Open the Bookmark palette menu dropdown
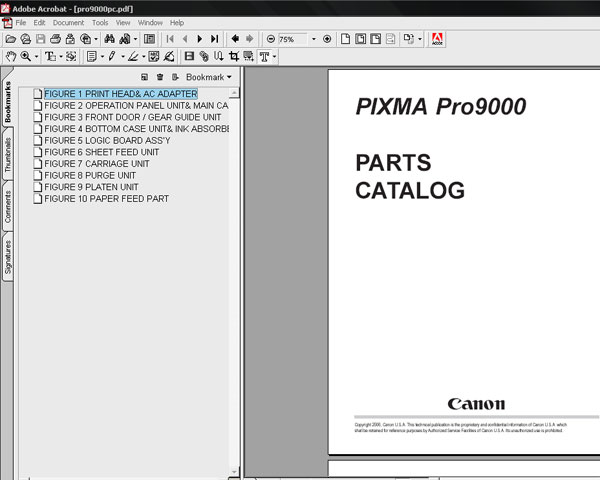Viewport: 600px width, 480px height. [209, 77]
